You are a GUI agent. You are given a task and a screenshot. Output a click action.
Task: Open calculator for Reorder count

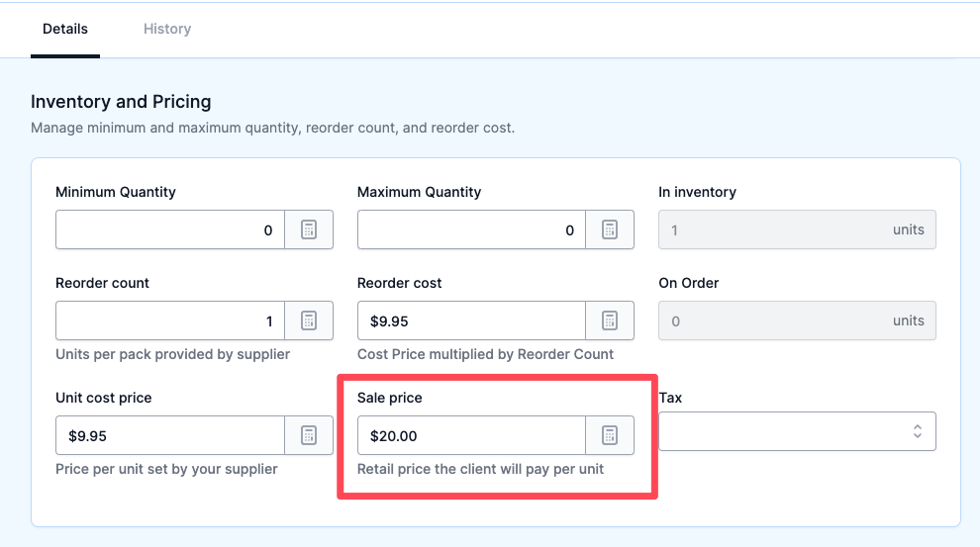click(309, 320)
